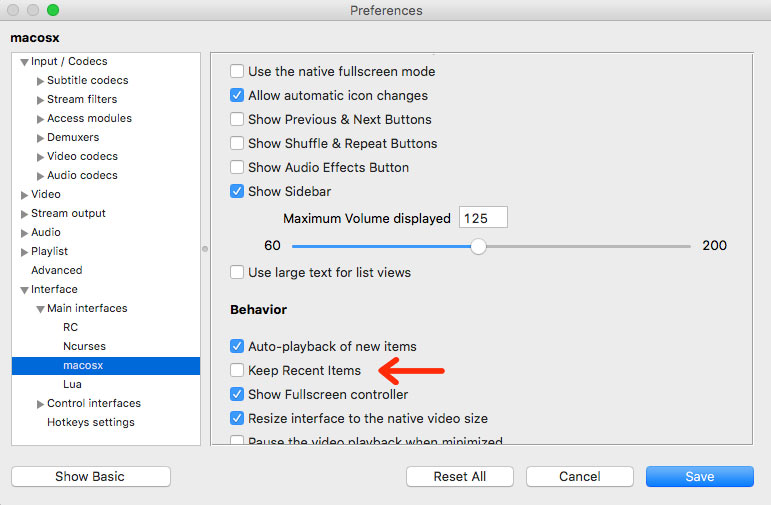
Task: Select the Audio codecs label
Action: click(83, 175)
